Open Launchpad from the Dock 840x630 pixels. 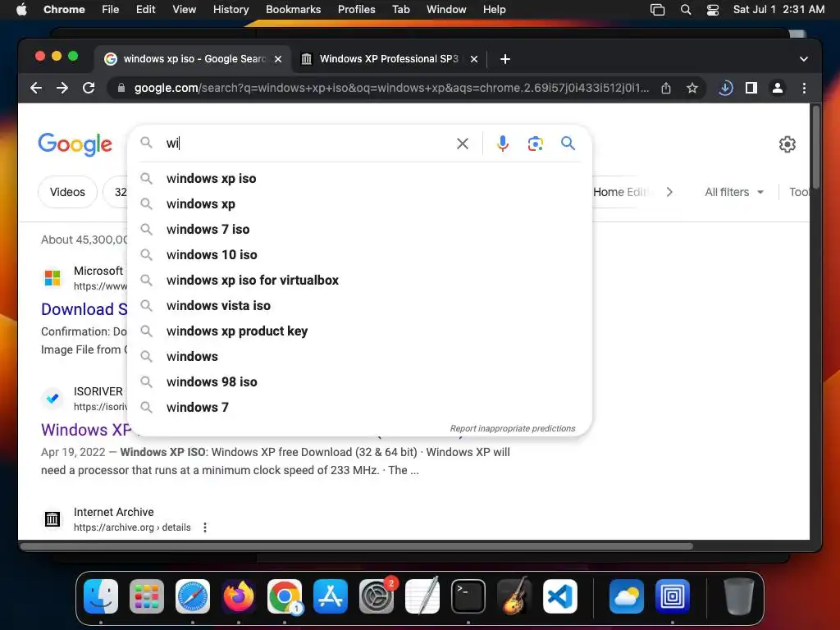tap(147, 596)
